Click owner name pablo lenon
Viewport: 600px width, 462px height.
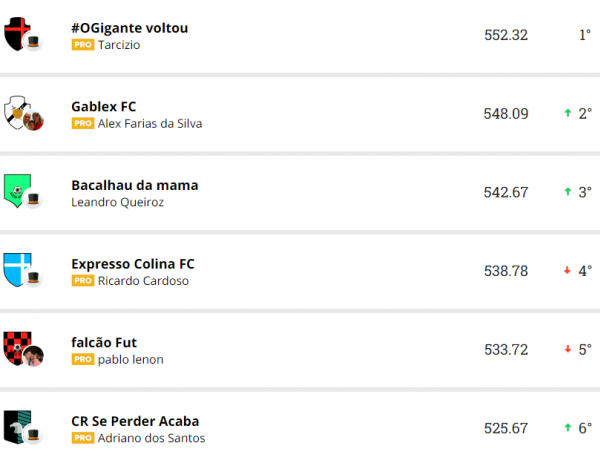131,359
